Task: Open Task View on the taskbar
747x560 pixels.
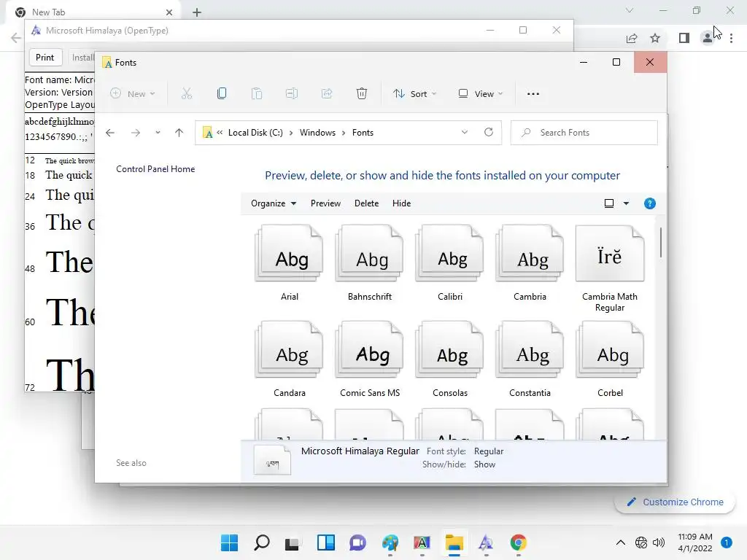Action: click(292, 542)
